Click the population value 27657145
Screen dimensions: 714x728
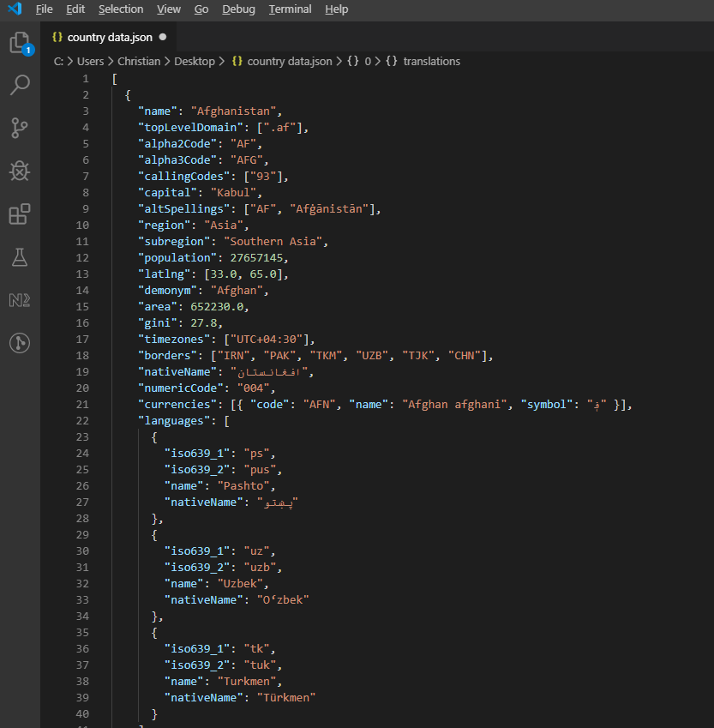click(256, 258)
